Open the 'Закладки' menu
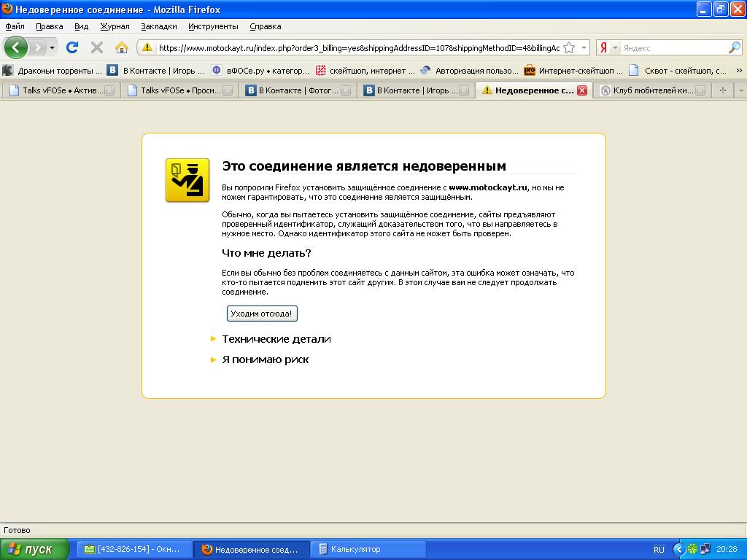747x560 pixels. point(158,26)
